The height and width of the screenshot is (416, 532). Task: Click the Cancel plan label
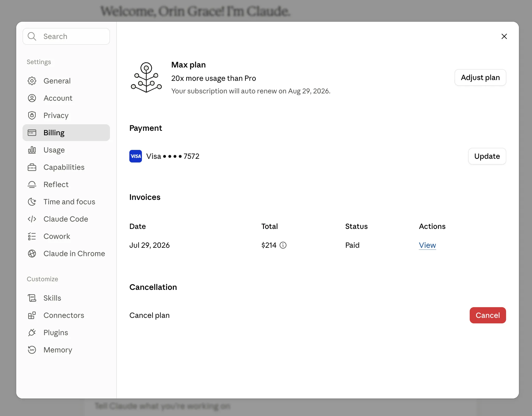tap(149, 315)
